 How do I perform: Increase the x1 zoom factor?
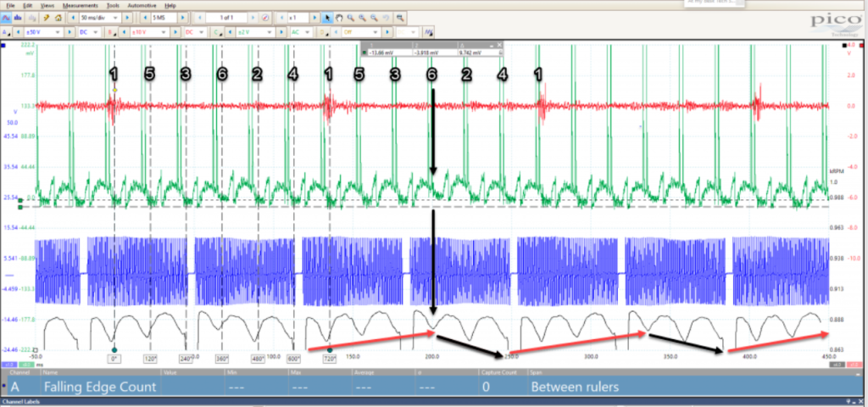pyautogui.click(x=314, y=18)
